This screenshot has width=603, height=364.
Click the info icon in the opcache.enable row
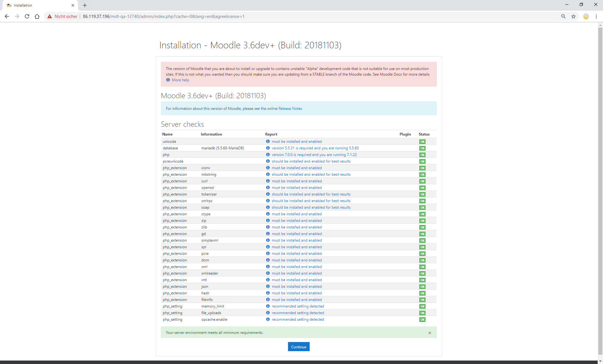268,319
